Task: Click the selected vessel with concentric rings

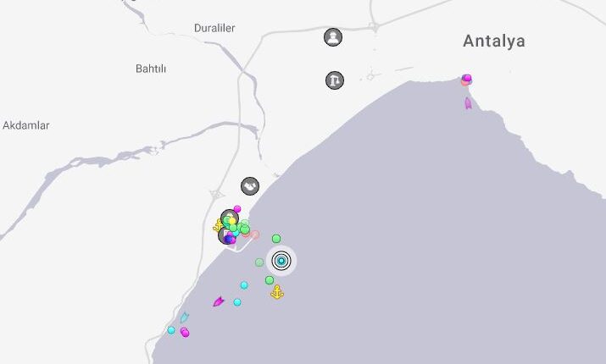Action: point(281,261)
